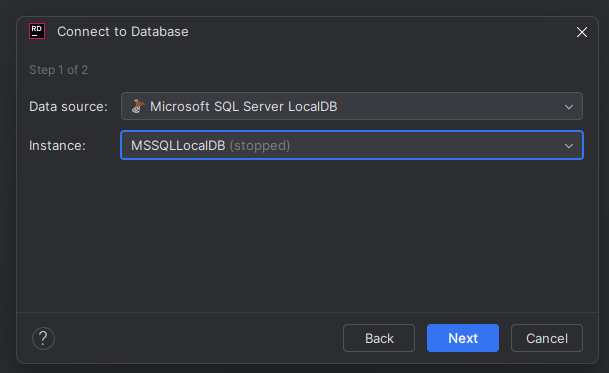Click the SQL Server LocalDB icon
This screenshot has height=373, width=609.
(138, 106)
